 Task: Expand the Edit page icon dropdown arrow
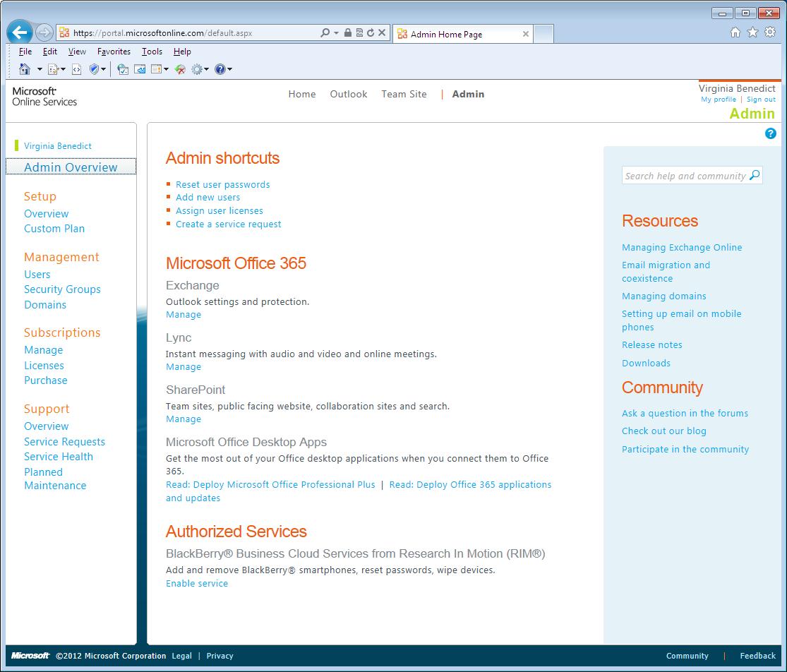click(63, 69)
